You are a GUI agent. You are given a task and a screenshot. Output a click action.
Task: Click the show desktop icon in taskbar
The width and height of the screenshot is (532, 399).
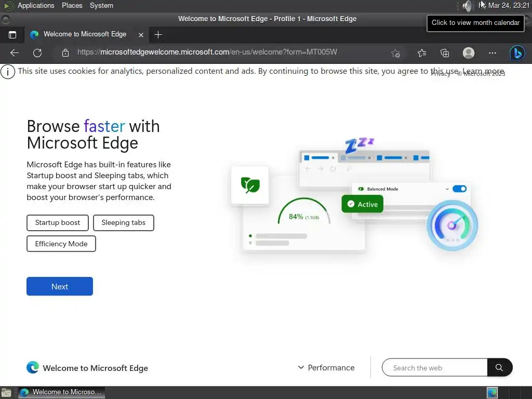[x=6, y=393]
